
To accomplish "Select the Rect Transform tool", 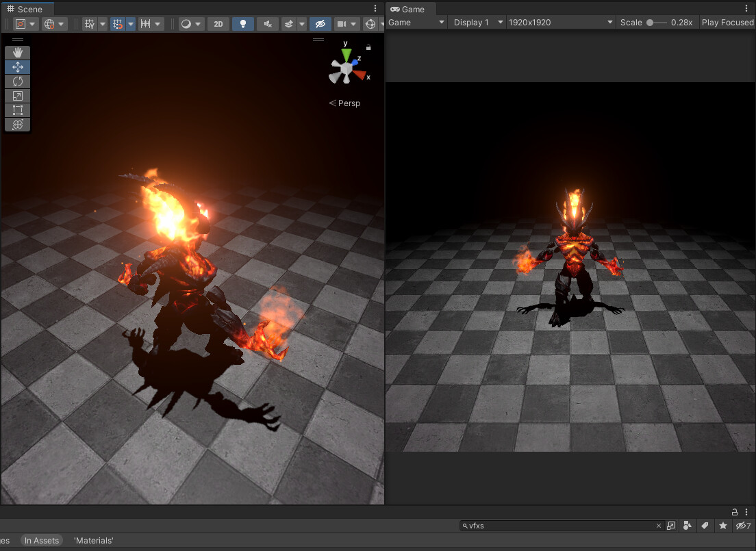I will click(x=17, y=110).
